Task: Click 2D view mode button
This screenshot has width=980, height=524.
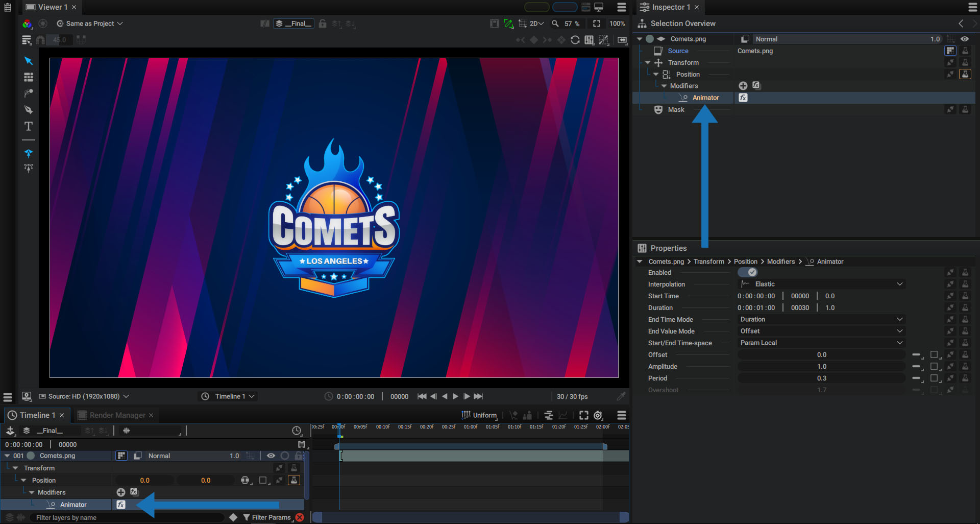Action: coord(536,23)
